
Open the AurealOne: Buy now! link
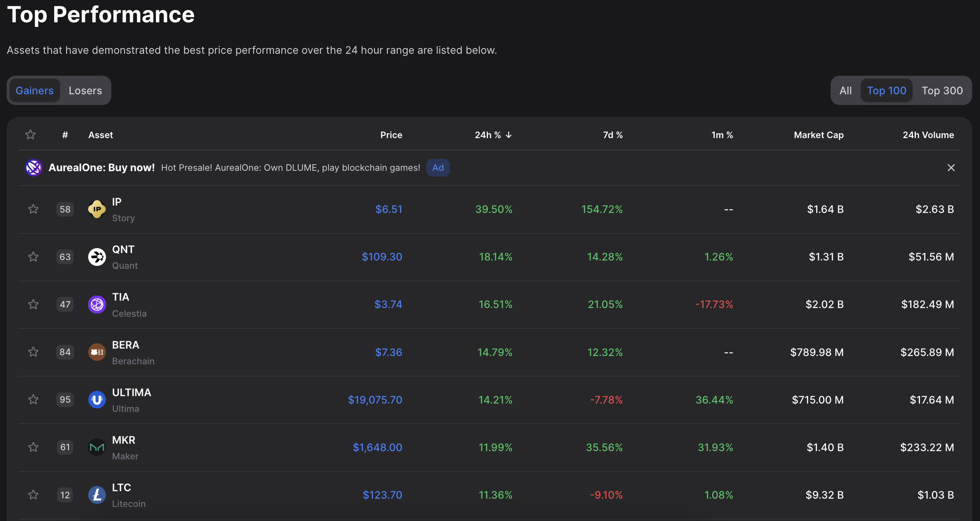pos(101,167)
